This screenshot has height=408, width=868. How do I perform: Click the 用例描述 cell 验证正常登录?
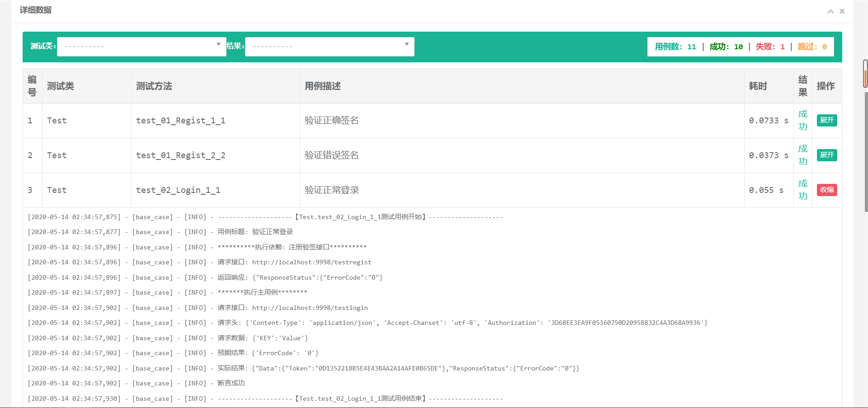click(332, 190)
